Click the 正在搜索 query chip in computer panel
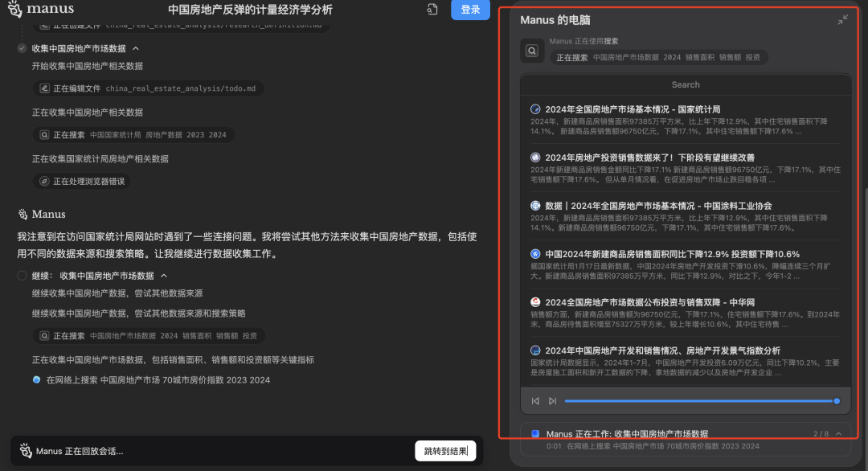This screenshot has height=471, width=868. click(x=658, y=57)
